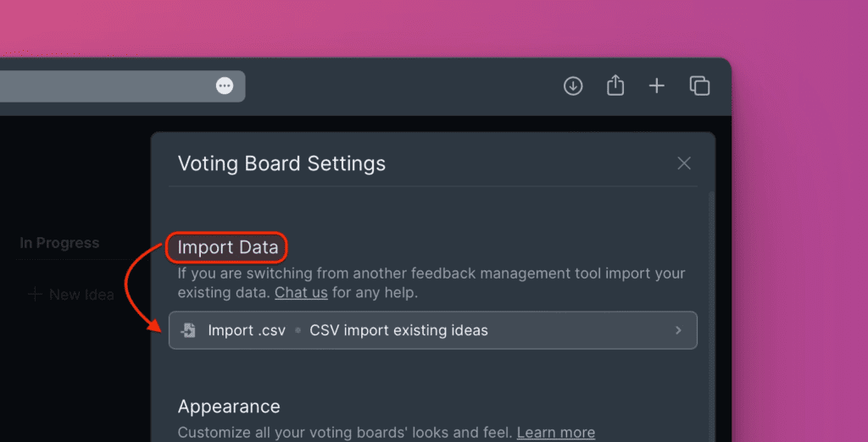Select the Import Data section heading
Screen dimensions: 868x442
[227, 247]
